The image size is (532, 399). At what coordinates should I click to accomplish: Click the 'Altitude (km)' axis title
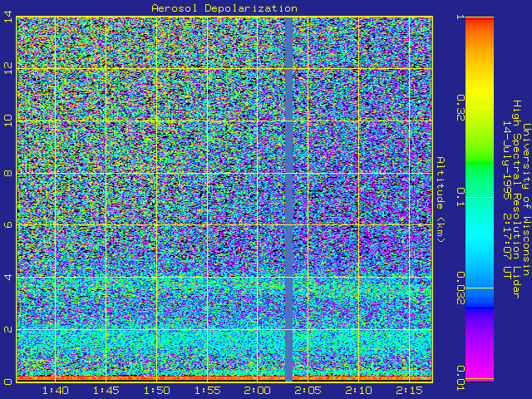click(440, 199)
